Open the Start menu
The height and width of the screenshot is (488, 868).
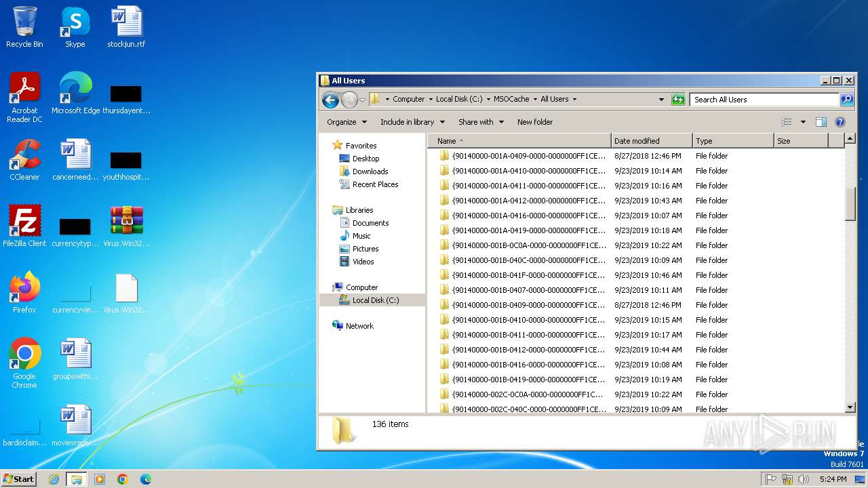click(x=19, y=479)
